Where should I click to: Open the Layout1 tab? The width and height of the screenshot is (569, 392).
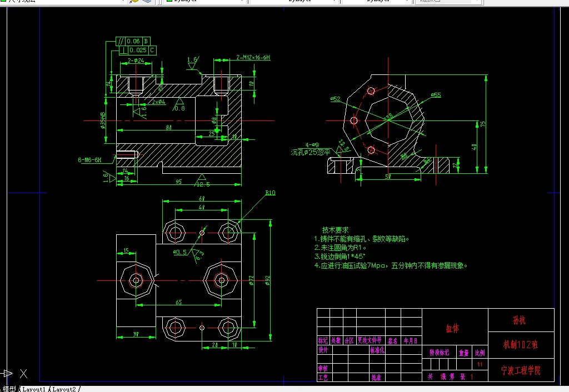(x=34, y=389)
